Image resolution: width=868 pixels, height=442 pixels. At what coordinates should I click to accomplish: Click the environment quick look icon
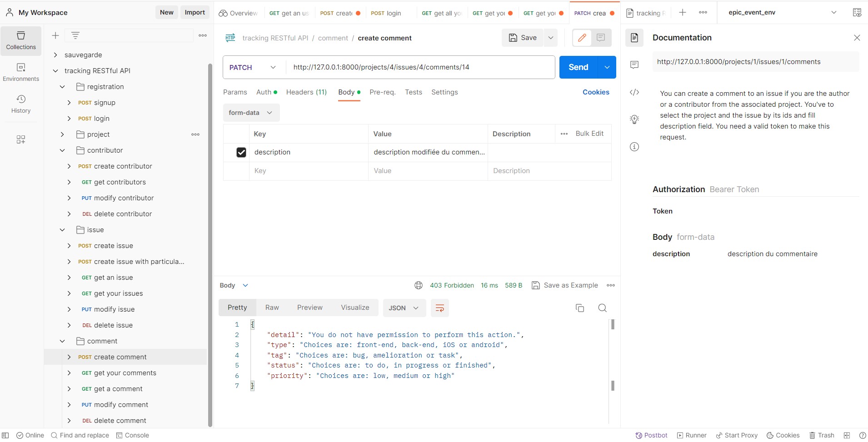(x=857, y=12)
